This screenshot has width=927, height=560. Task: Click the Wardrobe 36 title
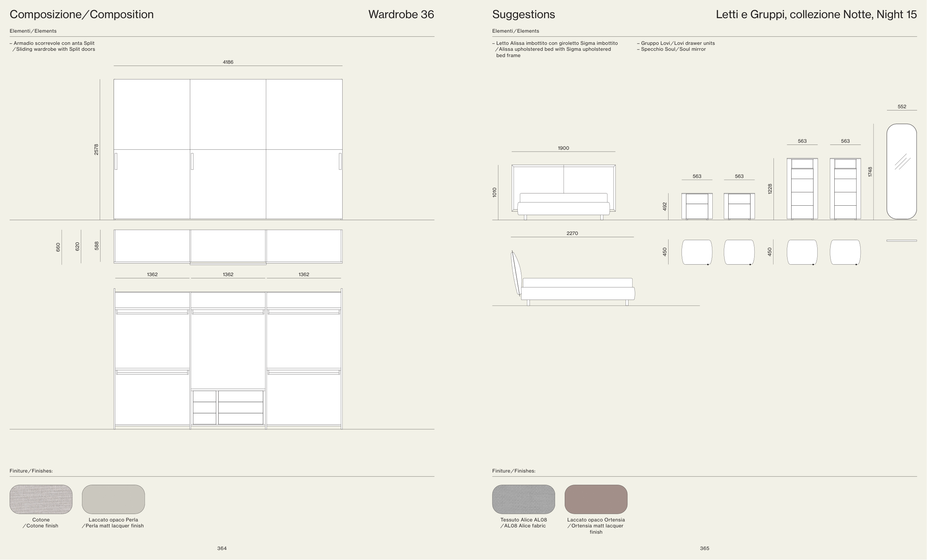(x=401, y=14)
